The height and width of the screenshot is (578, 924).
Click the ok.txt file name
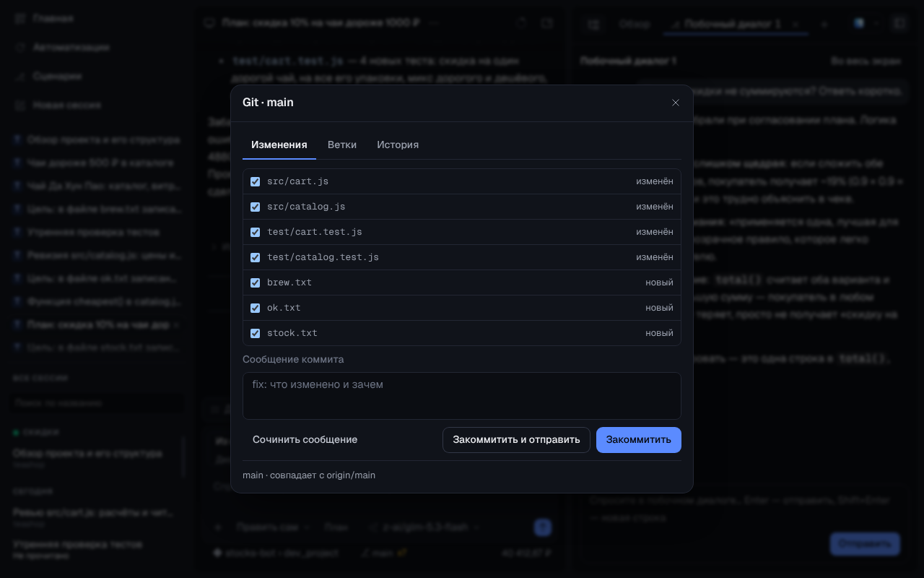pos(284,308)
